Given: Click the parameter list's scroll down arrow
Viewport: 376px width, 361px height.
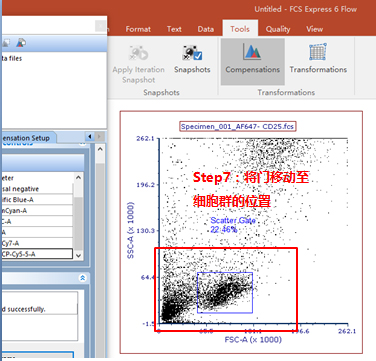Looking at the screenshot, I should [78, 256].
